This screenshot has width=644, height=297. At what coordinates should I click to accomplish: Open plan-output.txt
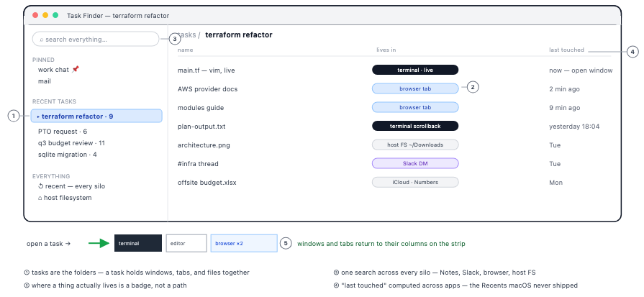coord(201,127)
